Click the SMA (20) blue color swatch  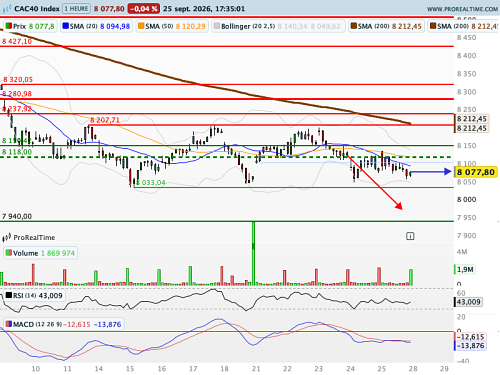pos(66,26)
